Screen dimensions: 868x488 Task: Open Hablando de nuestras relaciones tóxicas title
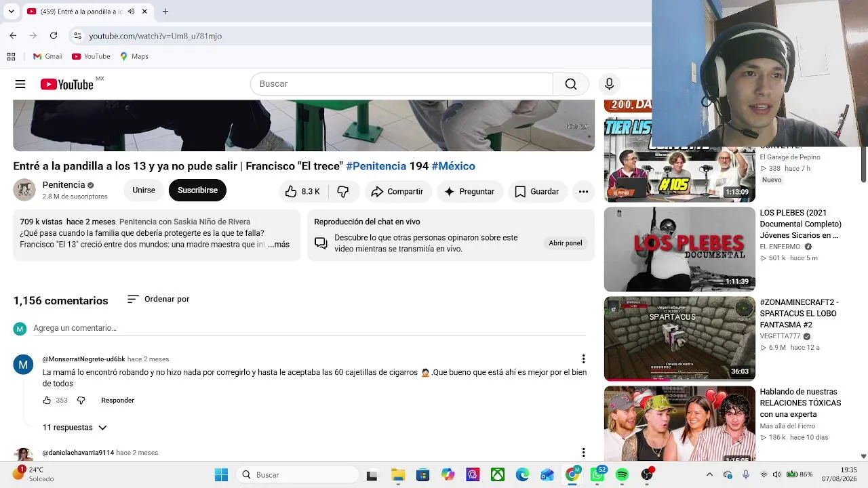800,403
